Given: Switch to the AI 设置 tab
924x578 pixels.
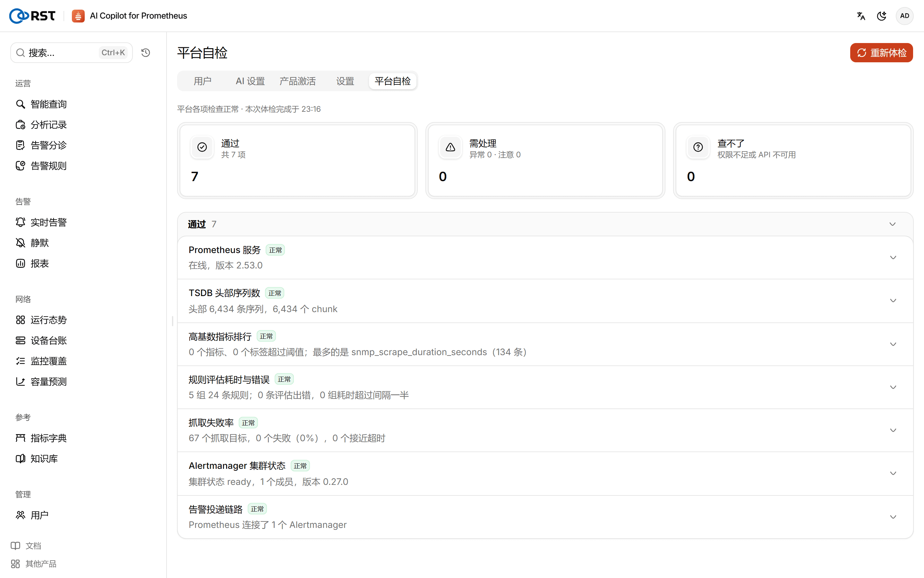Looking at the screenshot, I should point(250,81).
